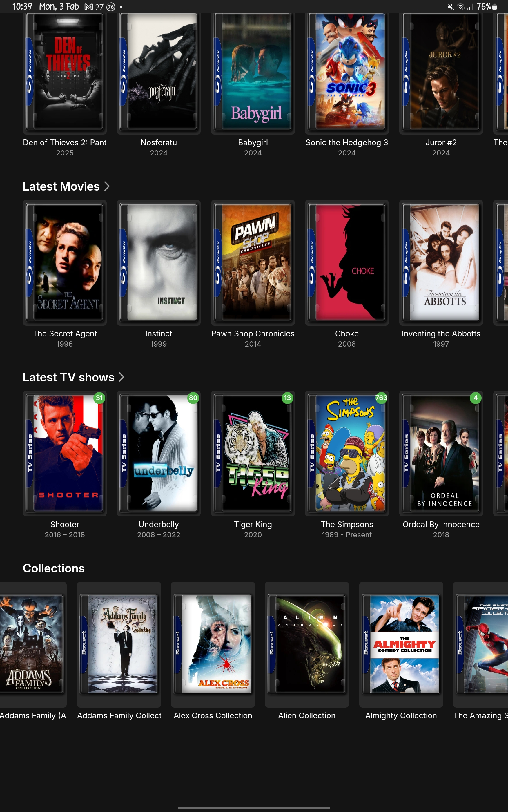Tap the 4 episode badge on Ordeal By Innocence
Image resolution: width=508 pixels, height=812 pixels.
click(x=476, y=398)
